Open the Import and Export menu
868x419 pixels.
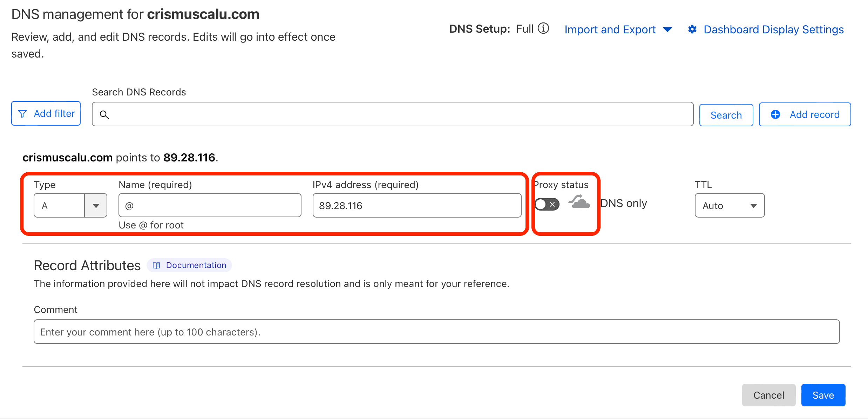point(618,29)
